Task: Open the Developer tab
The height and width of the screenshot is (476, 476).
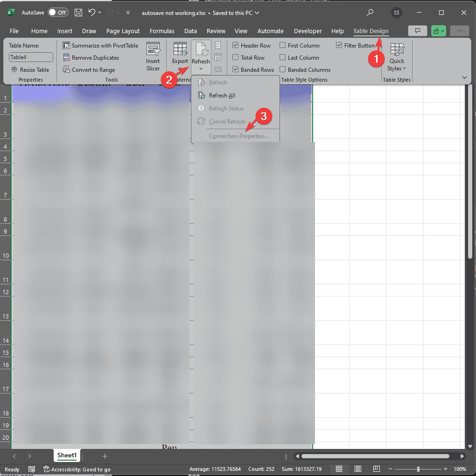Action: click(308, 31)
